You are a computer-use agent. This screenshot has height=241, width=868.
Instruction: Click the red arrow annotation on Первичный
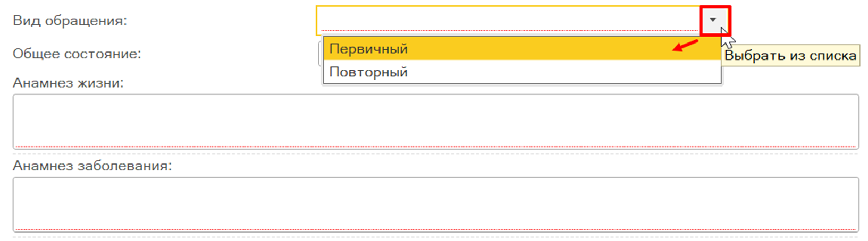[685, 46]
